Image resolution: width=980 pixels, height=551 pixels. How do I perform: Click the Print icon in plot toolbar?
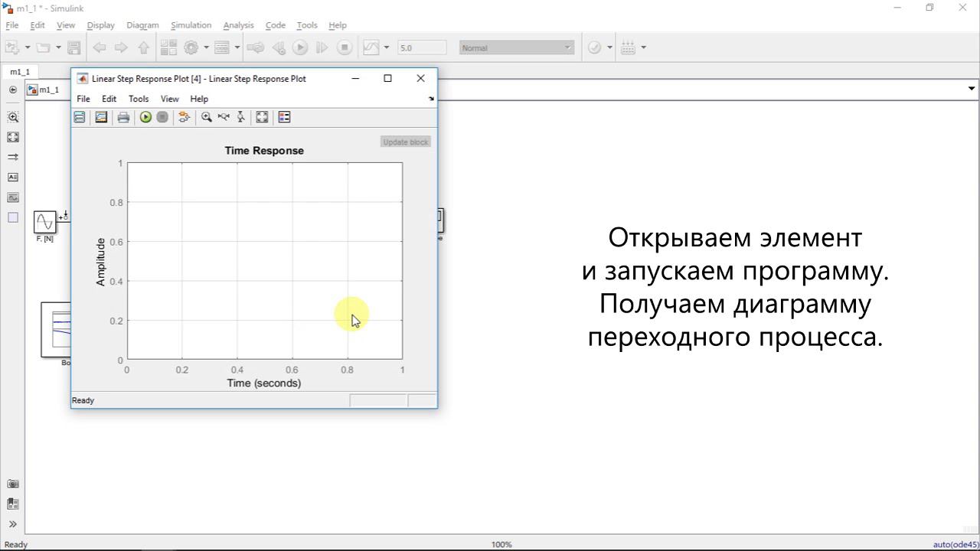(123, 117)
